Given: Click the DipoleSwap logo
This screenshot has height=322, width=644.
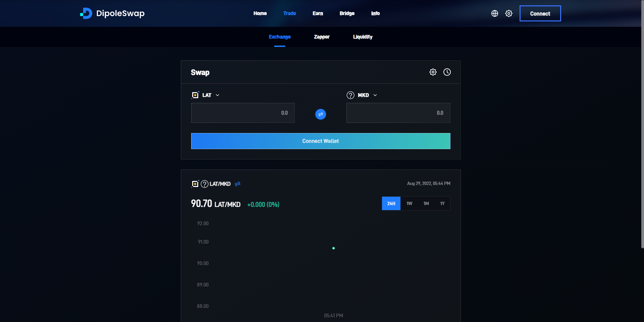Looking at the screenshot, I should [112, 13].
